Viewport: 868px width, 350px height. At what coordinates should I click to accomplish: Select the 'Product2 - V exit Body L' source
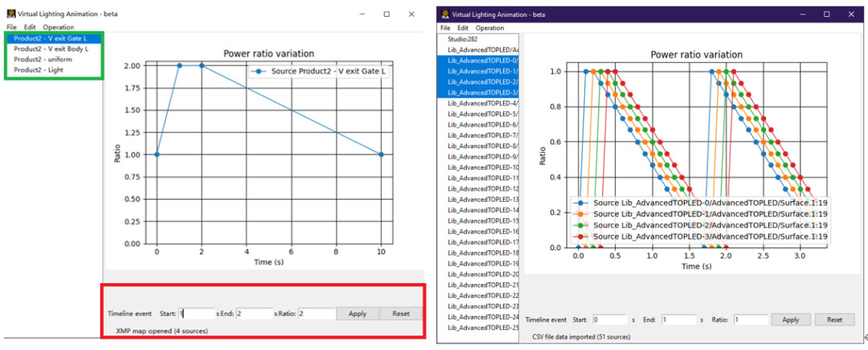[x=51, y=49]
